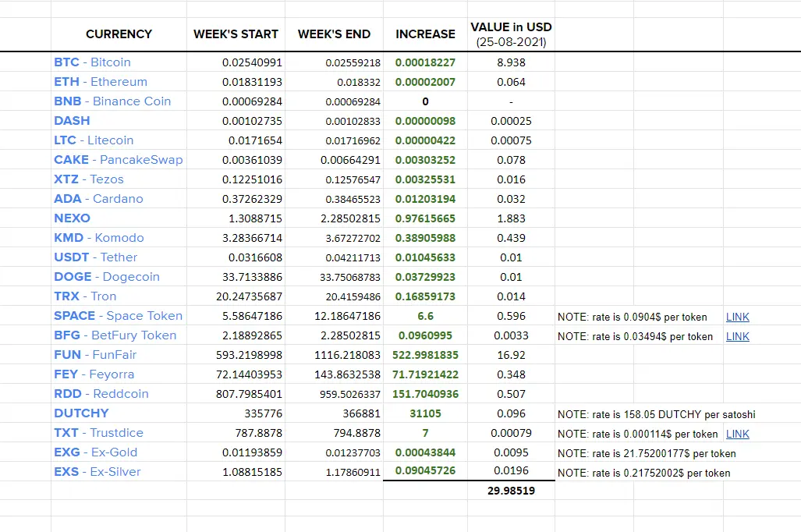Select the note about 0.0904$ per token
The width and height of the screenshot is (801, 532).
tap(632, 317)
